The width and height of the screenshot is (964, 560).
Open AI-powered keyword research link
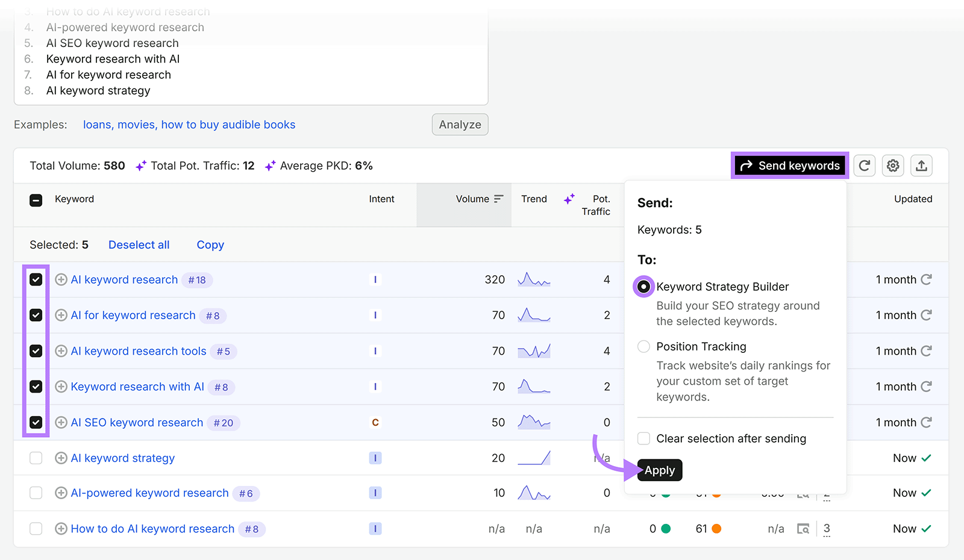[x=150, y=493]
